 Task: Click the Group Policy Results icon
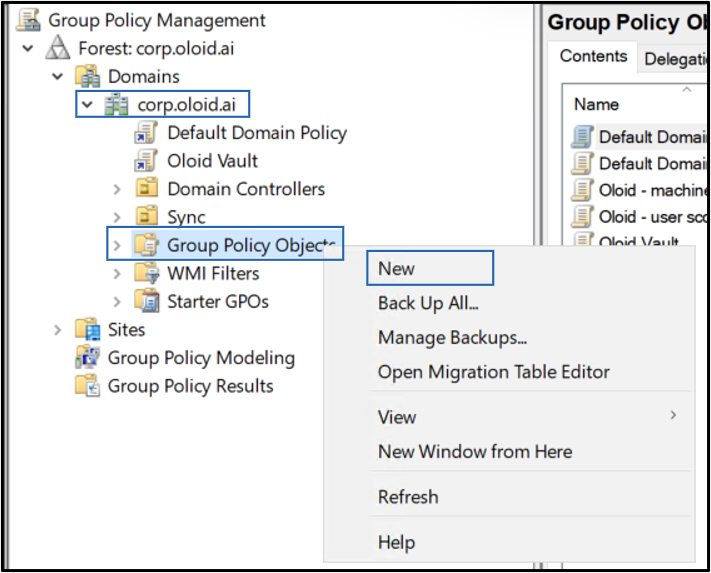88,385
